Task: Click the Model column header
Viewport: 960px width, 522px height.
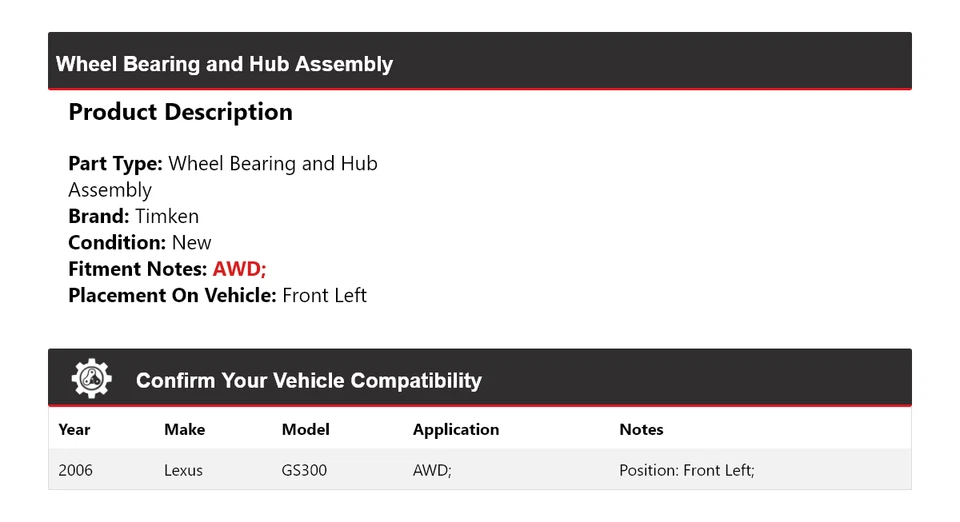Action: [305, 430]
